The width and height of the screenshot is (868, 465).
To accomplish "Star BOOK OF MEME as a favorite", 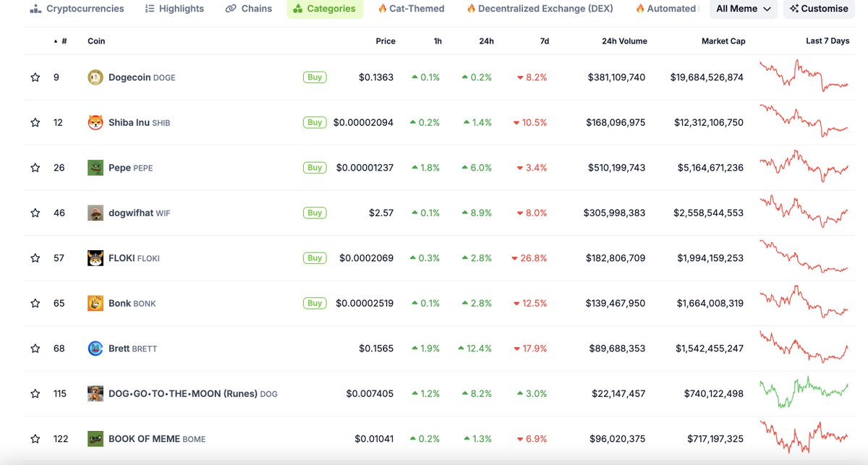I will [35, 439].
